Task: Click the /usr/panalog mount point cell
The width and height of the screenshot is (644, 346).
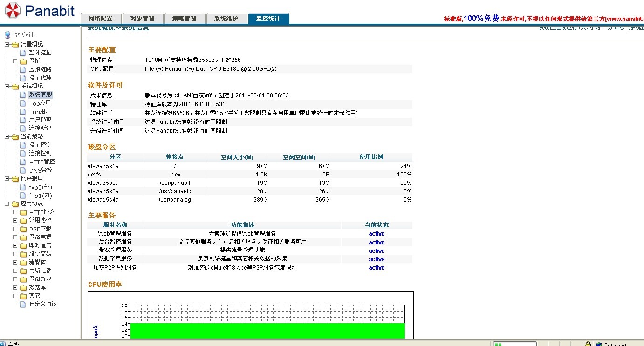Action: pyautogui.click(x=175, y=200)
